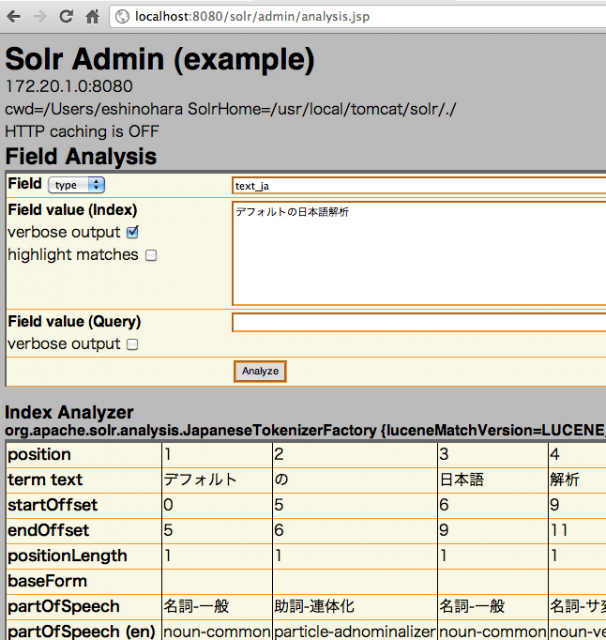This screenshot has width=606, height=640.
Task: Click the noun-common cell under デフォルト
Action: (217, 632)
